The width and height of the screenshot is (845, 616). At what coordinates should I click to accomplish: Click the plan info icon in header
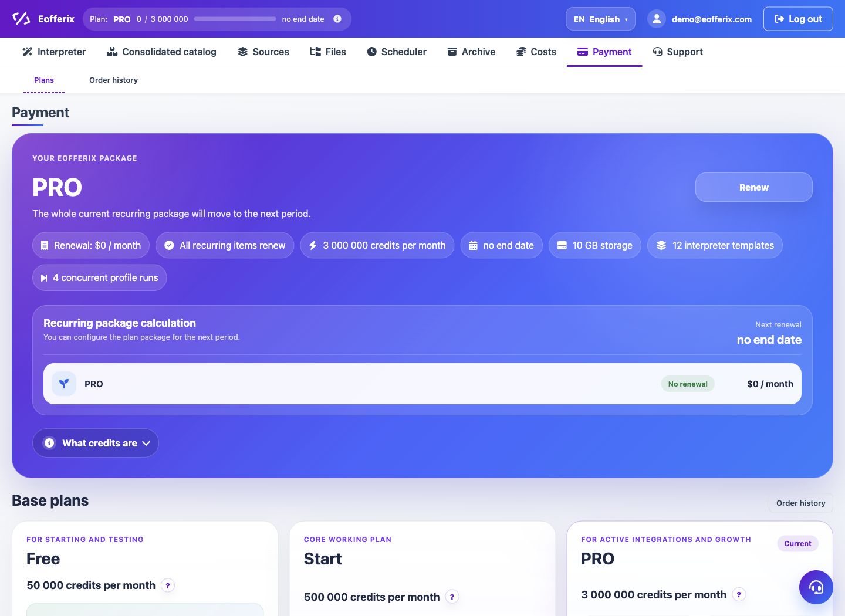pyautogui.click(x=337, y=19)
